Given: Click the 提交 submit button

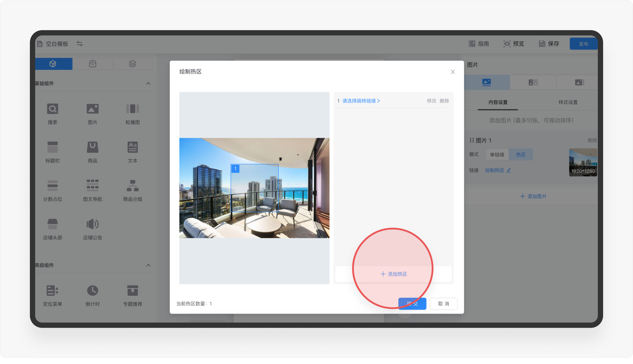Looking at the screenshot, I should (412, 304).
